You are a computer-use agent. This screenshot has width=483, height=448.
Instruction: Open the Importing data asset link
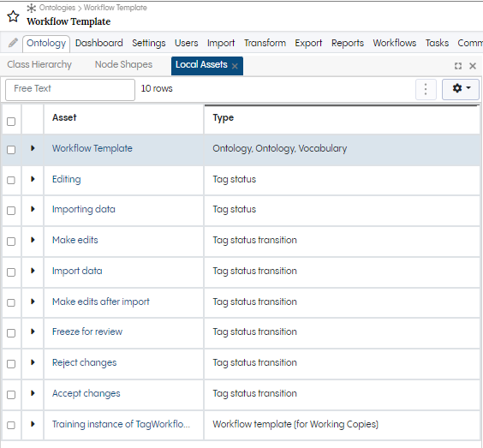(83, 209)
